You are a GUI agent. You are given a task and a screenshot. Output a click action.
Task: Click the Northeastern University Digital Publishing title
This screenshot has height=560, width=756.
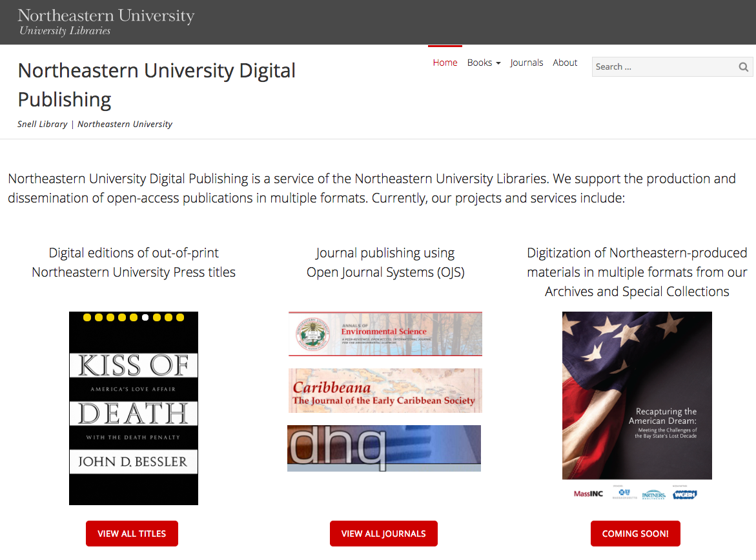pos(156,85)
